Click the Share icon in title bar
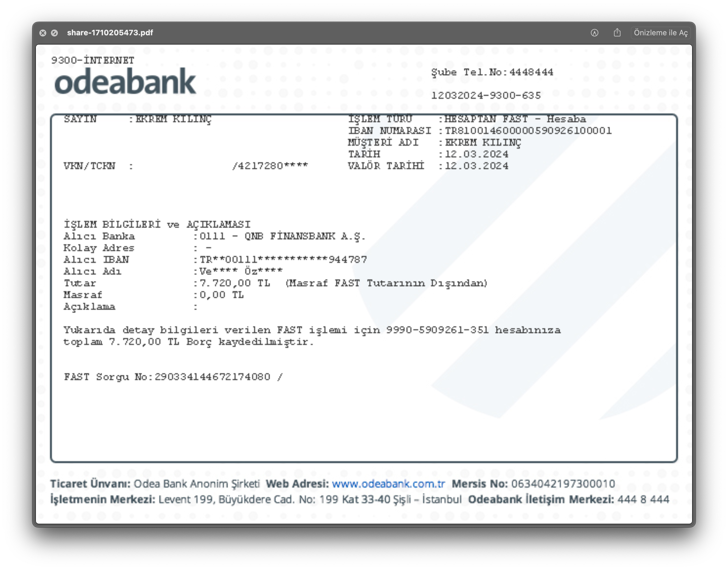728x570 pixels. (617, 32)
